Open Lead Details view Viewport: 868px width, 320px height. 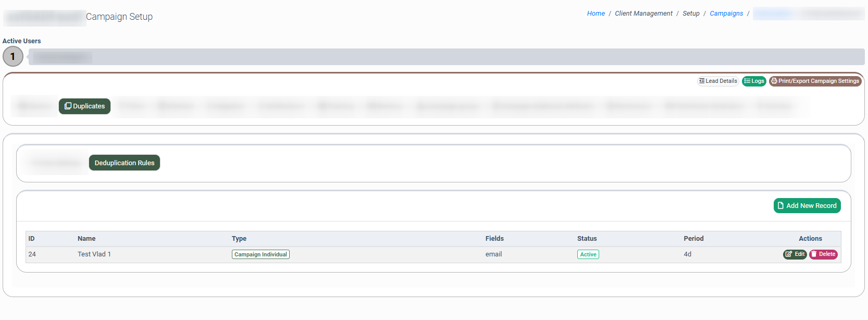point(718,81)
